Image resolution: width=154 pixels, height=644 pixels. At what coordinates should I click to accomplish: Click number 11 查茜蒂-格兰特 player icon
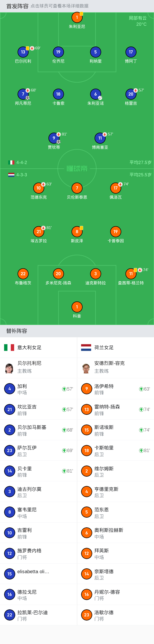pos(131,274)
